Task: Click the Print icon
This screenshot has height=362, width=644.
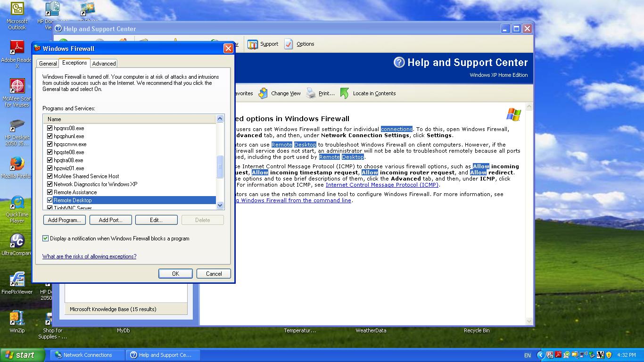Action: coord(311,93)
